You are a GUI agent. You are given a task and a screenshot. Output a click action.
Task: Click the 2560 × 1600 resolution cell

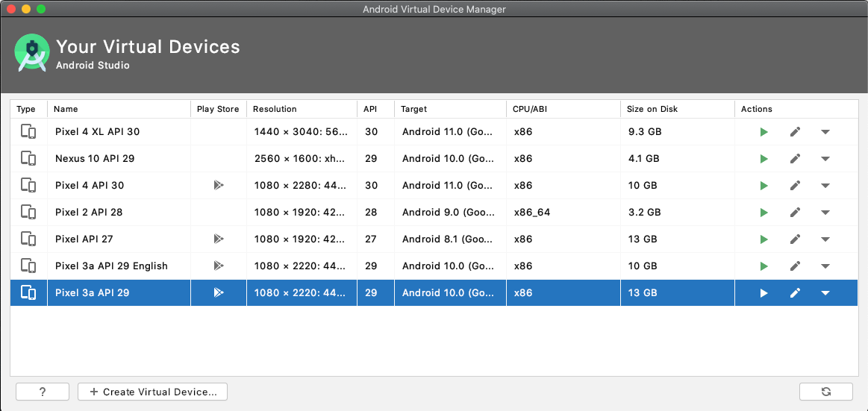pos(301,159)
